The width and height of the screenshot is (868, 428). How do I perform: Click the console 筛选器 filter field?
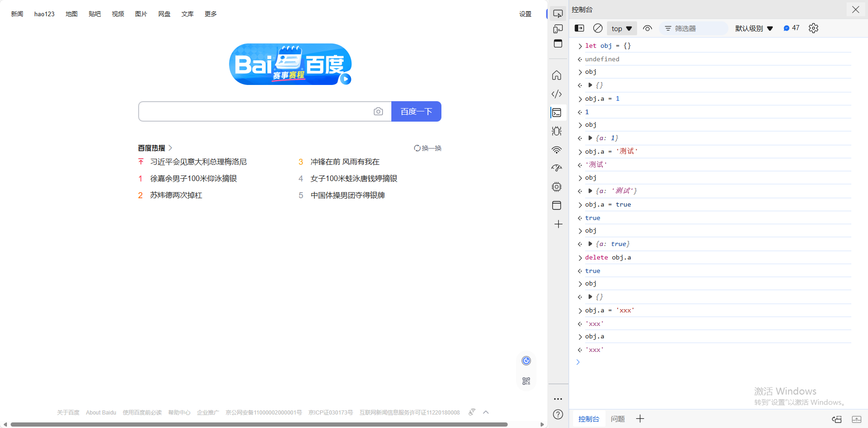tap(694, 28)
